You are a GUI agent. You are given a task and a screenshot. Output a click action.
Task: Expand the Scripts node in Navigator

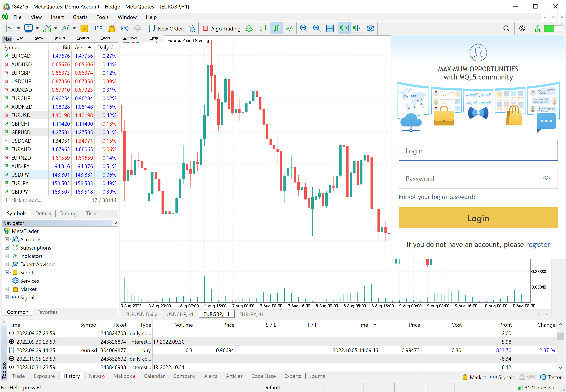tap(7, 273)
